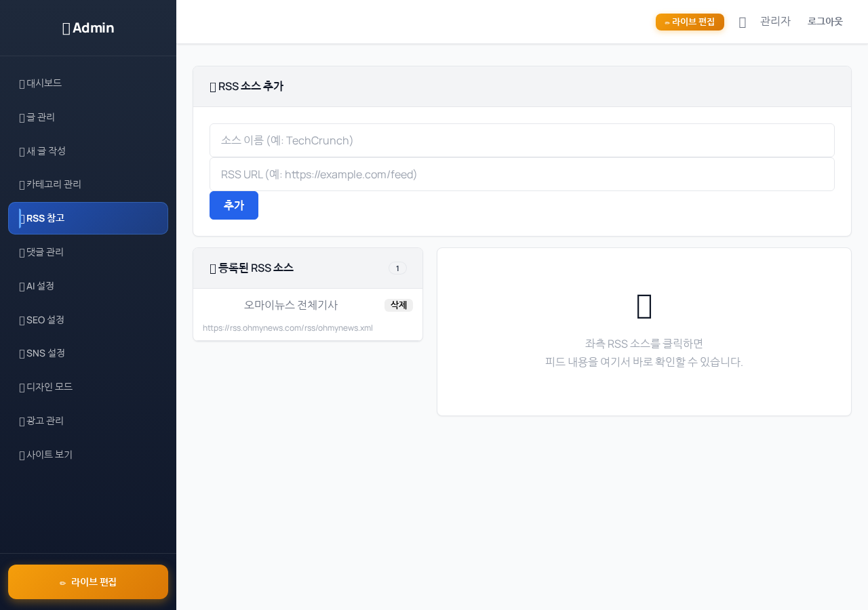
Task: Click the large 라이브 편집 sidebar button
Action: coord(88,582)
